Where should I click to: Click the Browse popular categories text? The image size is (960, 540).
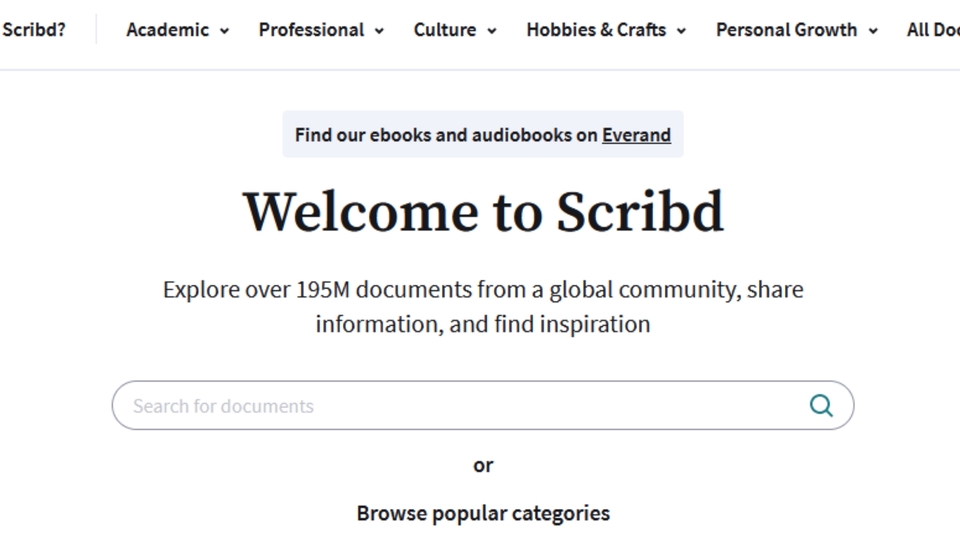click(x=483, y=513)
